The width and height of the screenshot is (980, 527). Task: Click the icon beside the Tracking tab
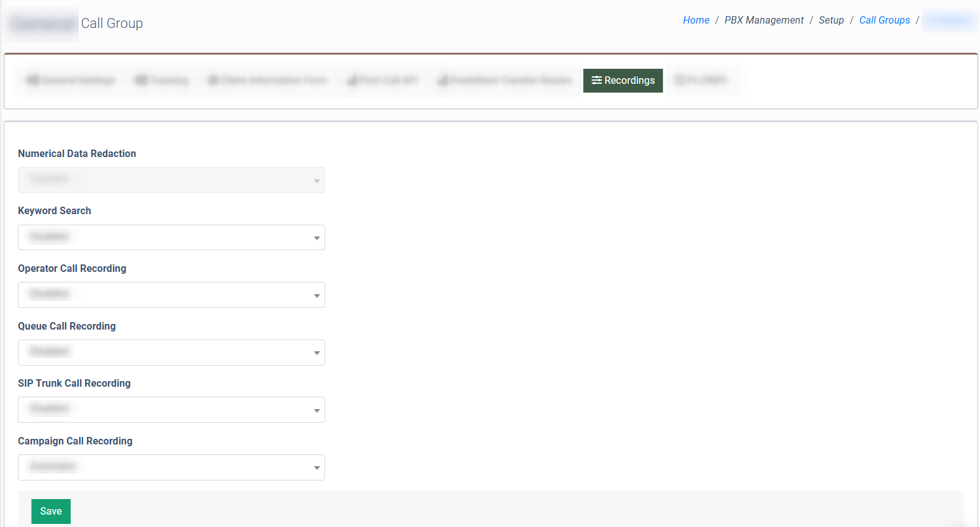tap(142, 81)
